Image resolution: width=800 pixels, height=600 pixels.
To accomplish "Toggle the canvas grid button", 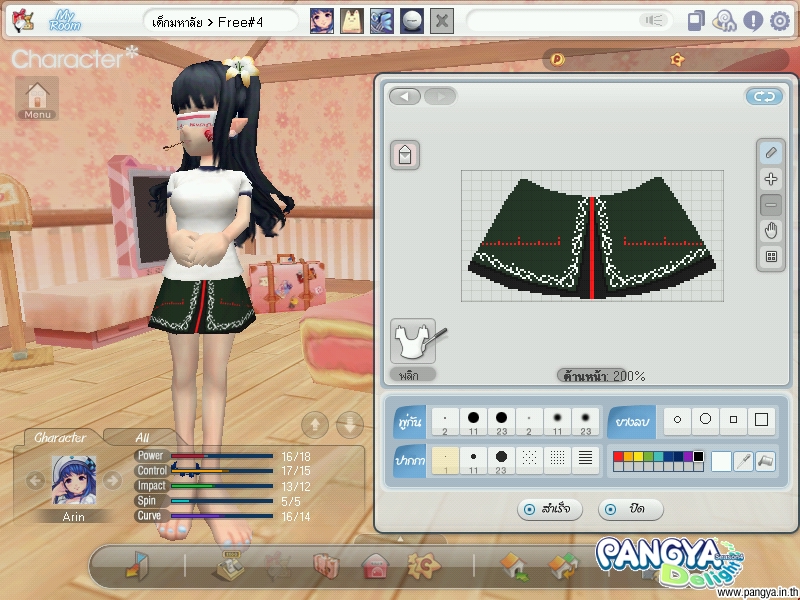I will pos(771,257).
